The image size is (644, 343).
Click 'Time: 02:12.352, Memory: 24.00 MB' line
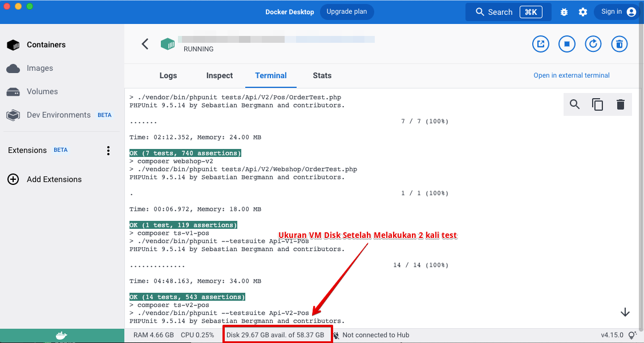coord(195,137)
